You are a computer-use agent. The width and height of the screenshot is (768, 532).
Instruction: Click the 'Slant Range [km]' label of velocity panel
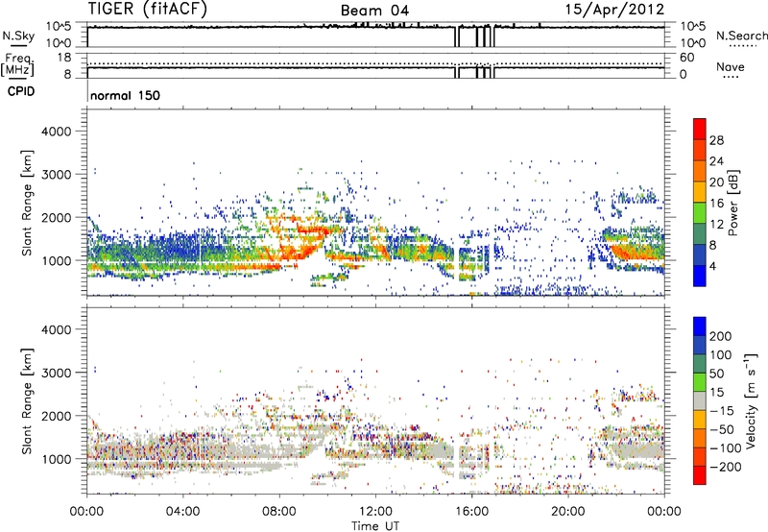27,400
